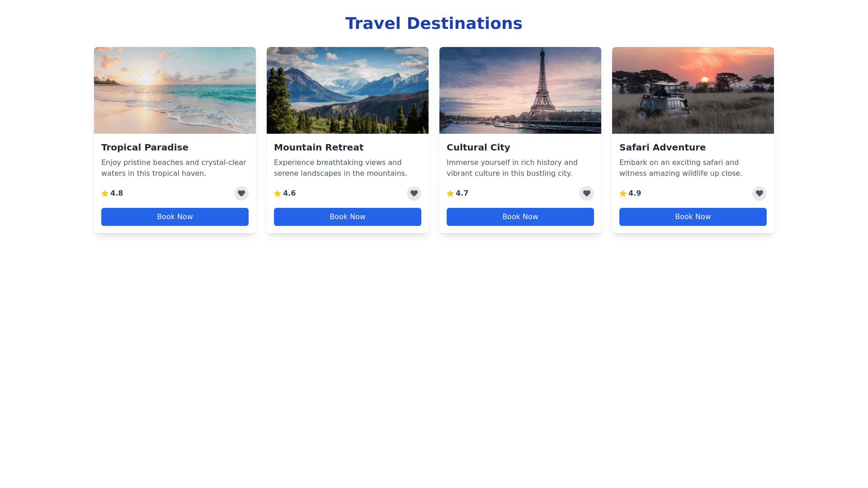The height and width of the screenshot is (488, 868).
Task: Toggle favorite heart for Safari Adventure
Action: coord(759,193)
